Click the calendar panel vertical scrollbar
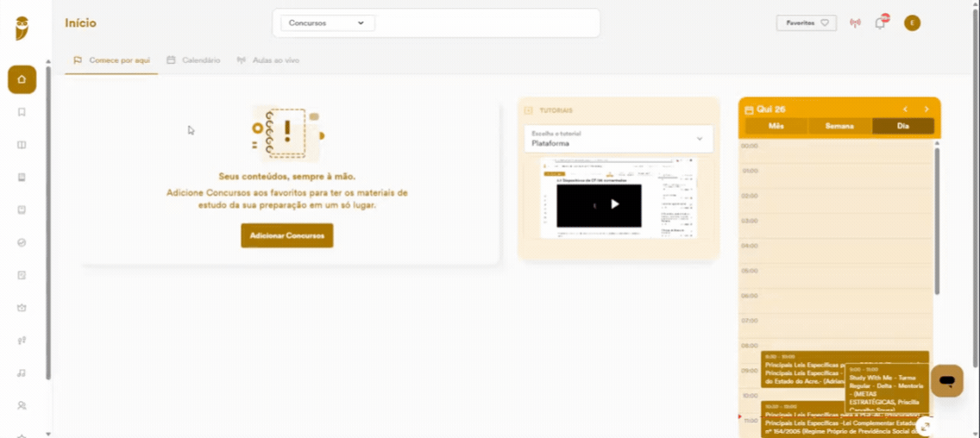980x438 pixels. pyautogui.click(x=936, y=221)
